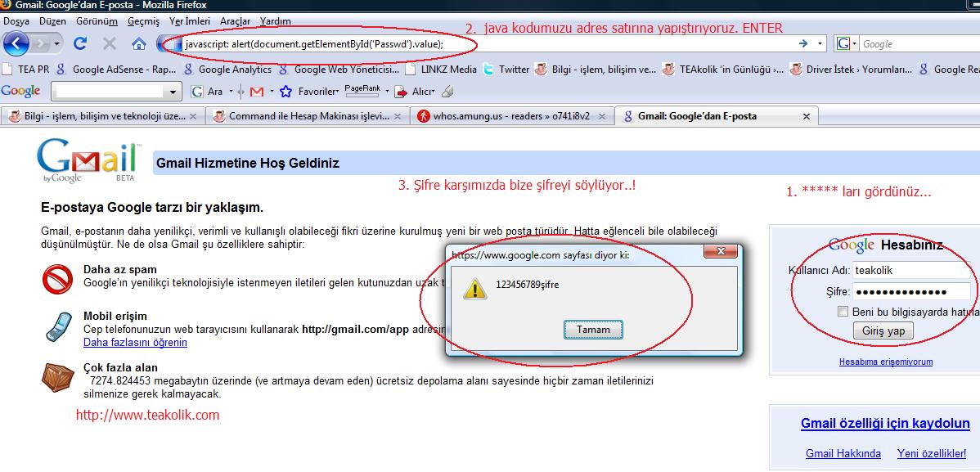This screenshot has width=980, height=472.
Task: Click 'Gmail özelliği için kaydolun' link
Action: point(885,424)
